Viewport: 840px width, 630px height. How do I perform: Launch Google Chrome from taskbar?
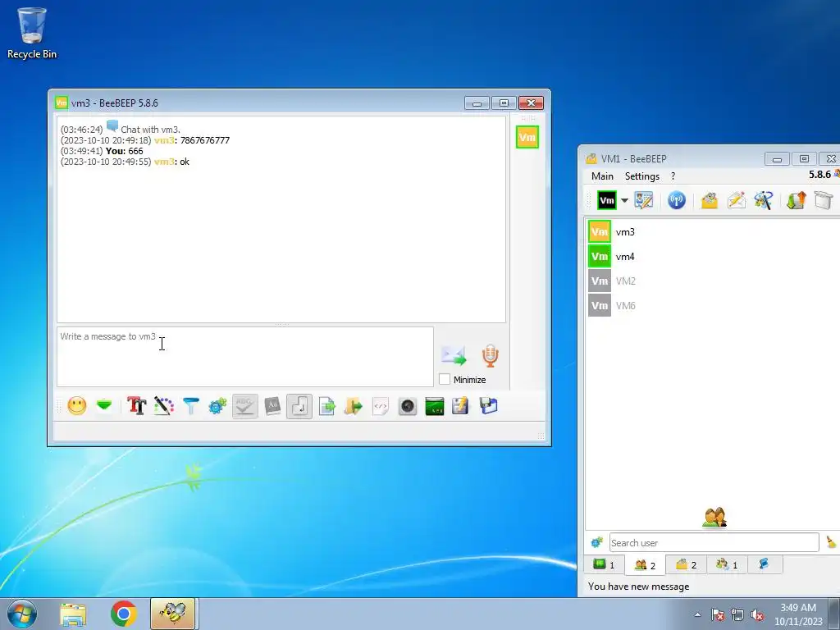124,614
